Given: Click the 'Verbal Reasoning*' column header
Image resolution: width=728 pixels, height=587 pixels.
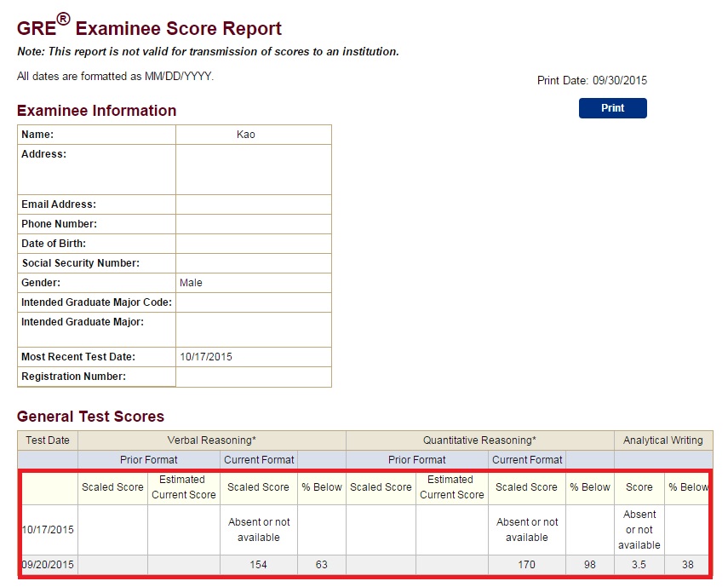Looking at the screenshot, I should (x=212, y=440).
